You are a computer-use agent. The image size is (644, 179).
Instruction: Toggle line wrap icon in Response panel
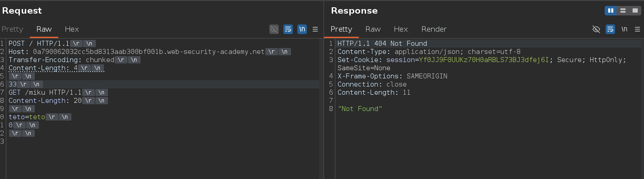point(610,29)
